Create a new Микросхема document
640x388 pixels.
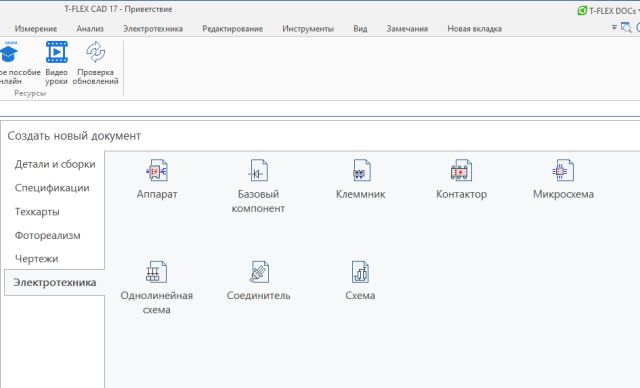(x=563, y=180)
